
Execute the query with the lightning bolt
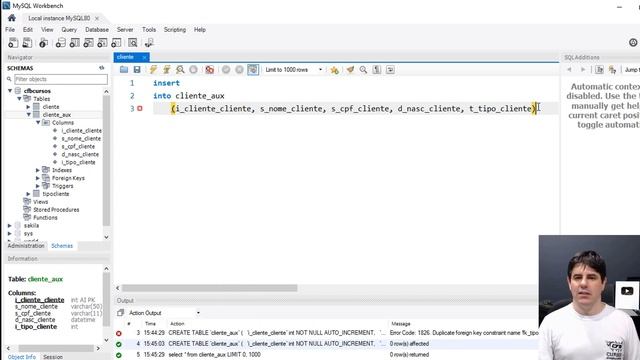(153, 70)
